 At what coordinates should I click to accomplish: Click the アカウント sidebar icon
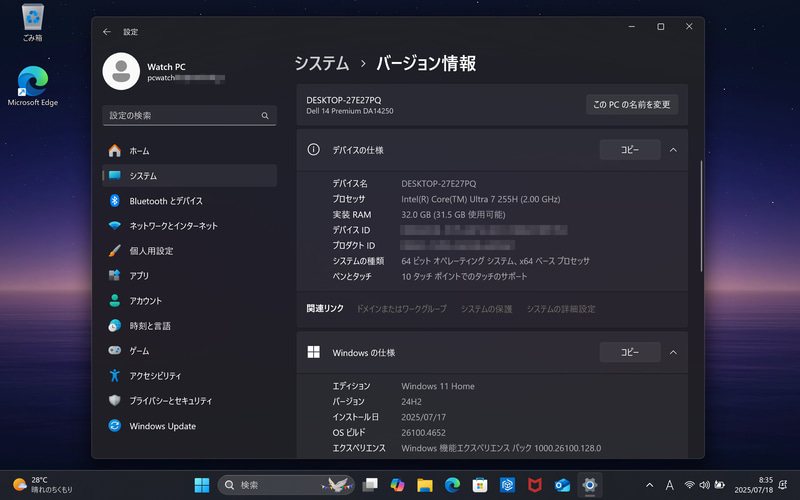tap(115, 301)
